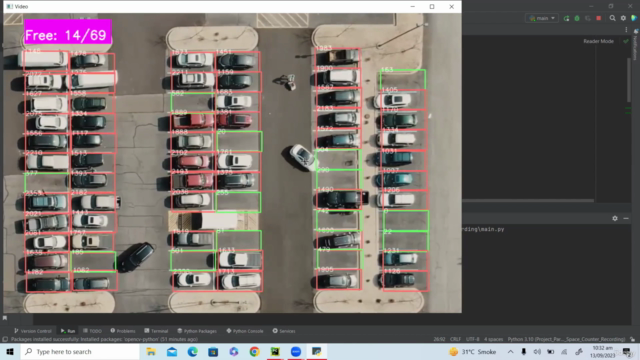Open the Windows Start menu
This screenshot has height=360, width=640.
coord(10,351)
